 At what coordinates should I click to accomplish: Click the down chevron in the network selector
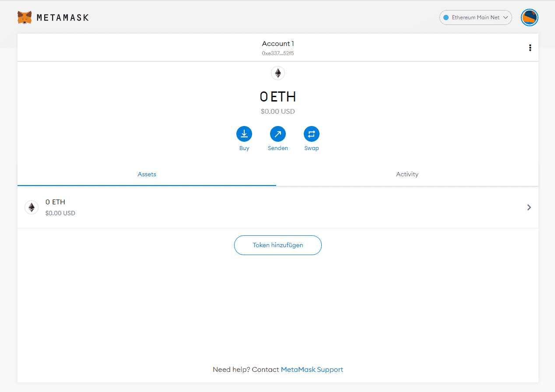click(505, 17)
